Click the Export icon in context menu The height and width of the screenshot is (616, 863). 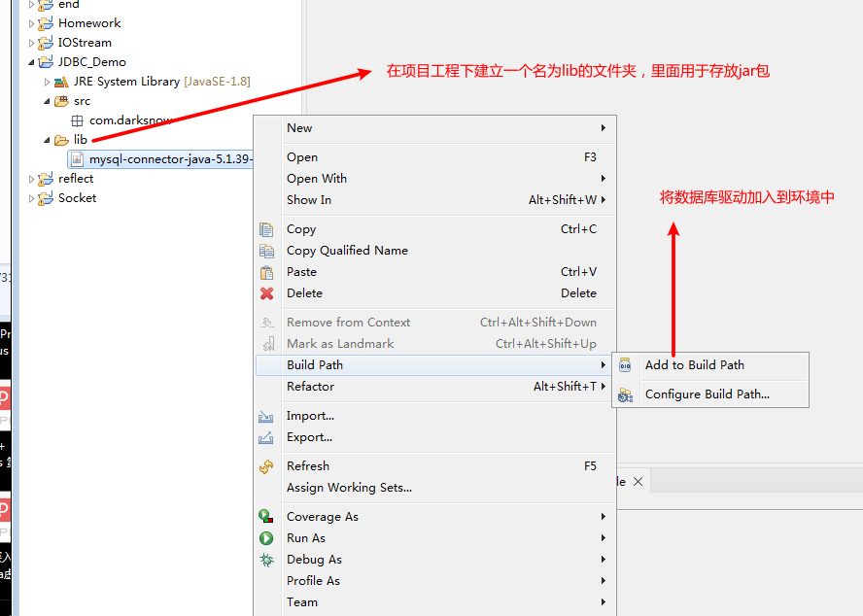tap(266, 437)
